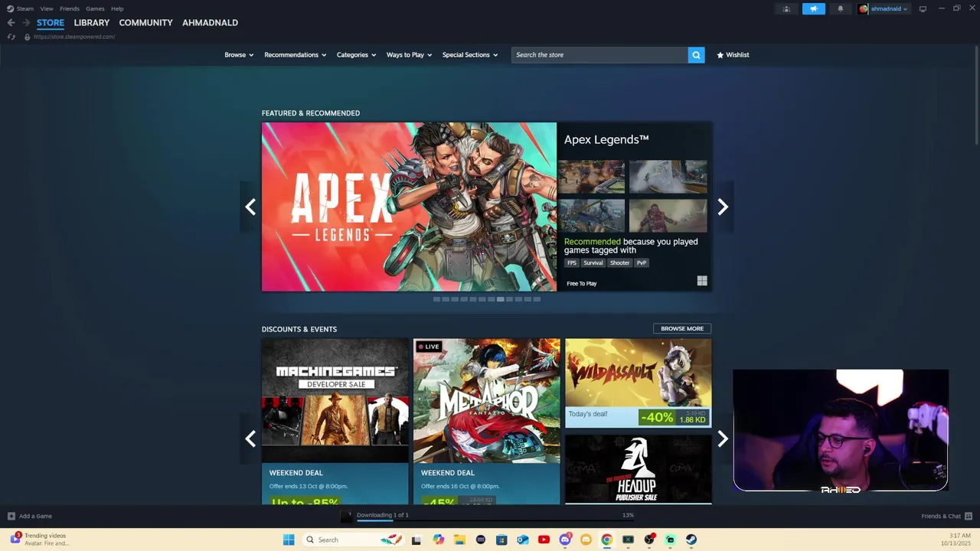Open Discord with notification badge in taskbar

point(565,540)
